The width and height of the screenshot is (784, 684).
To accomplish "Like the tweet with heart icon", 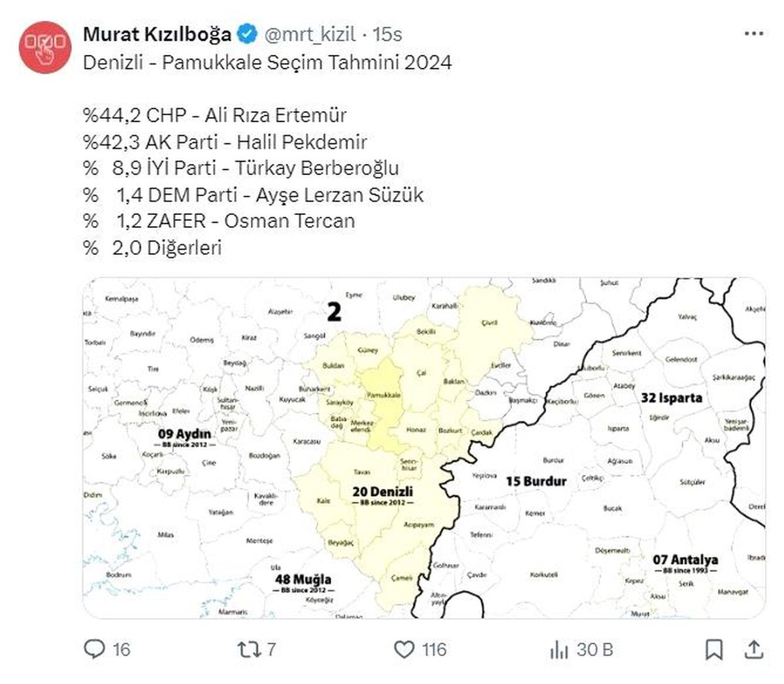I will [x=405, y=649].
